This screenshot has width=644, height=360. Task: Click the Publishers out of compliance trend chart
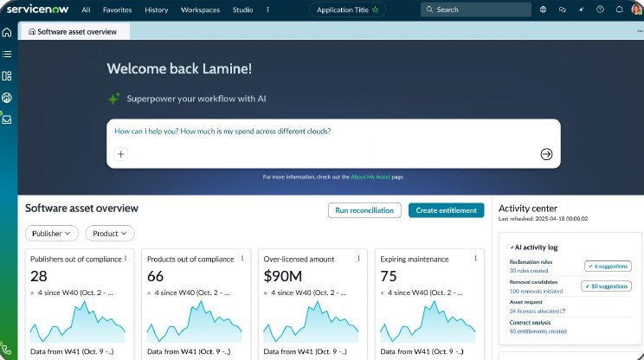click(x=78, y=322)
